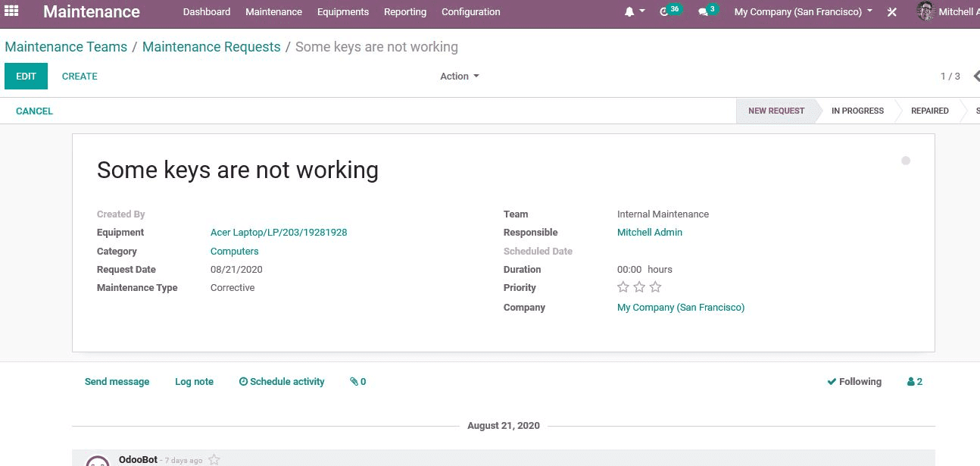Open Maintenance menu item
The image size is (980, 466).
pyautogui.click(x=273, y=12)
